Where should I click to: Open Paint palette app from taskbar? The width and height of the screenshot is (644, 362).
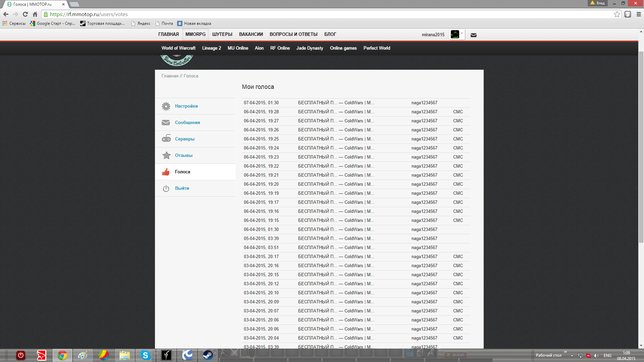tap(83, 355)
